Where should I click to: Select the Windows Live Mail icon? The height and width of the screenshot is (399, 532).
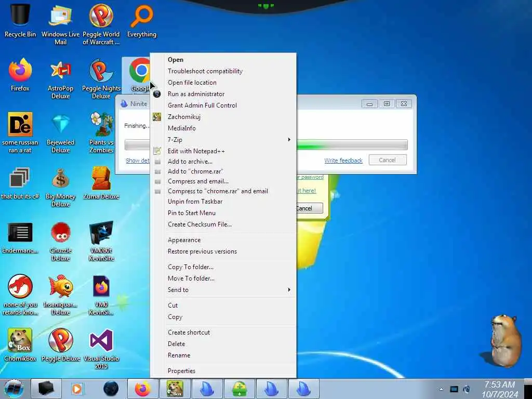[x=60, y=24]
